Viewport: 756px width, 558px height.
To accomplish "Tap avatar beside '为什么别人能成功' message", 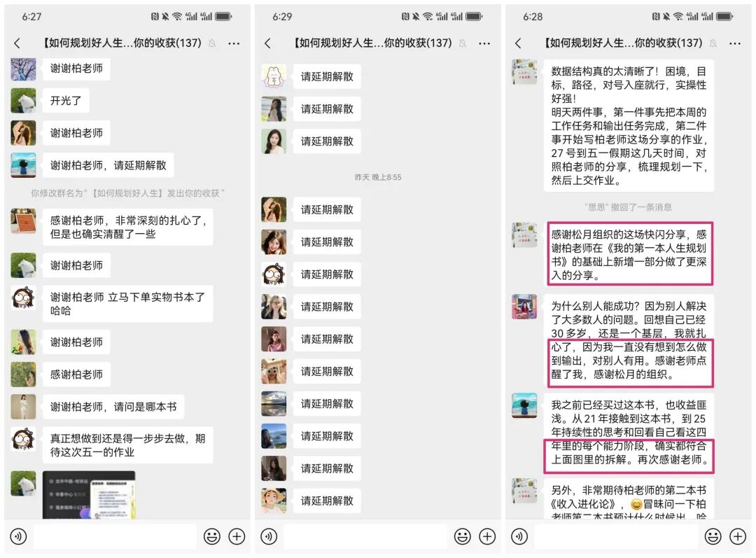I will pos(524,306).
